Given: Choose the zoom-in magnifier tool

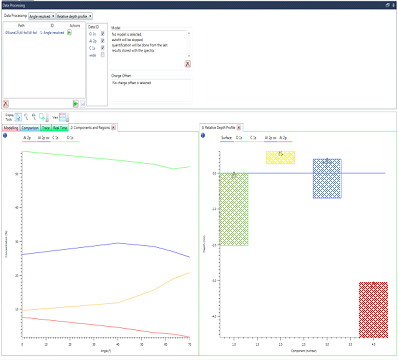Looking at the screenshot, I should 26,117.
